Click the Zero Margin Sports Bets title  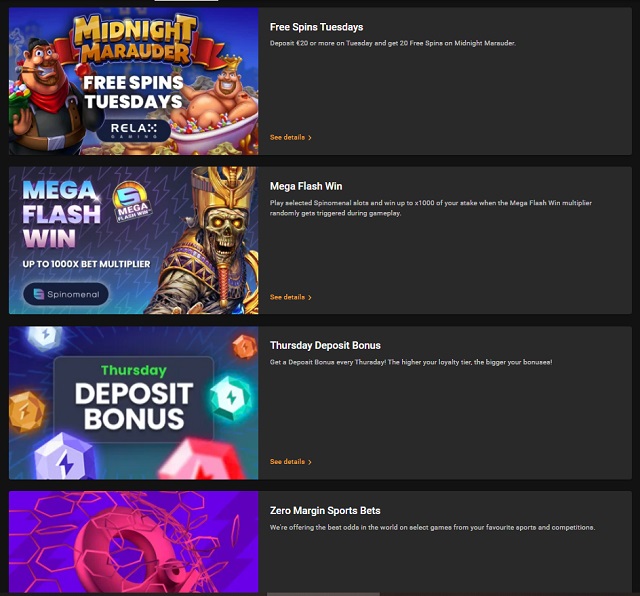325,511
